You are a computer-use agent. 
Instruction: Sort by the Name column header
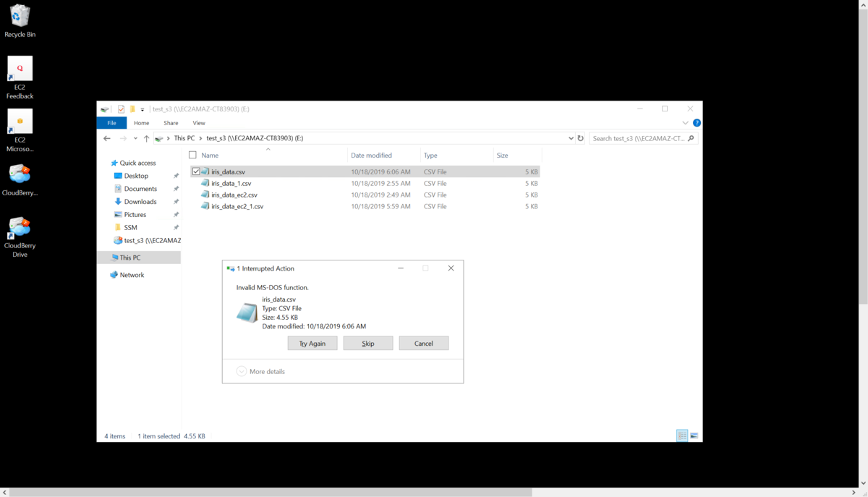210,156
